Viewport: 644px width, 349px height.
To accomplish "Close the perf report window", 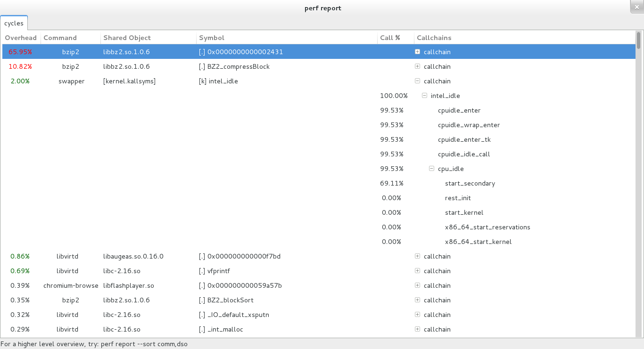I will coord(636,7).
